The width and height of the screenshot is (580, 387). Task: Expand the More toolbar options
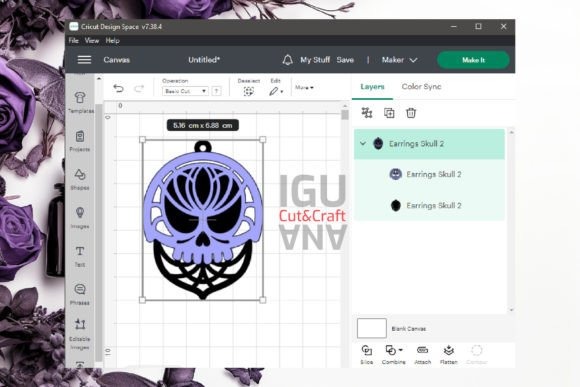coord(304,88)
